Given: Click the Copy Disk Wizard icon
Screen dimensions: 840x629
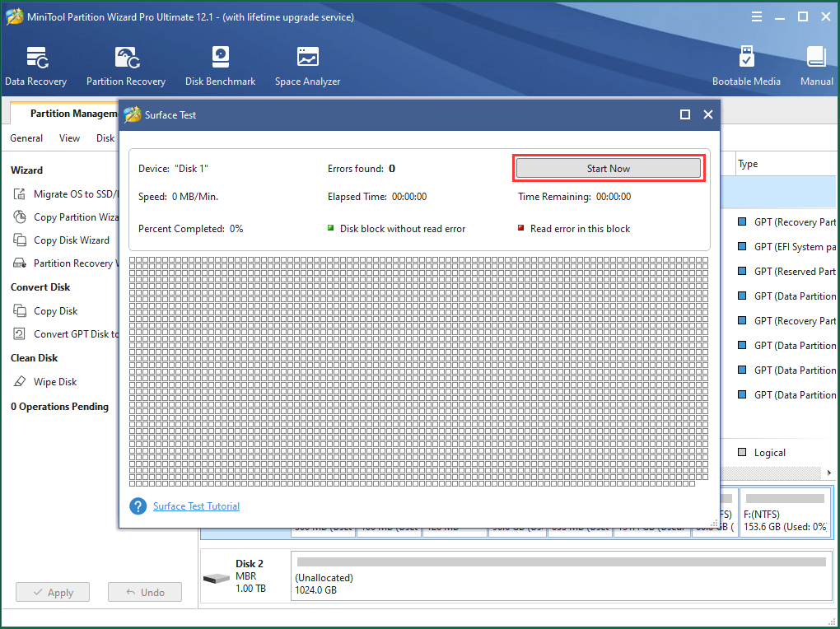Looking at the screenshot, I should pos(20,240).
